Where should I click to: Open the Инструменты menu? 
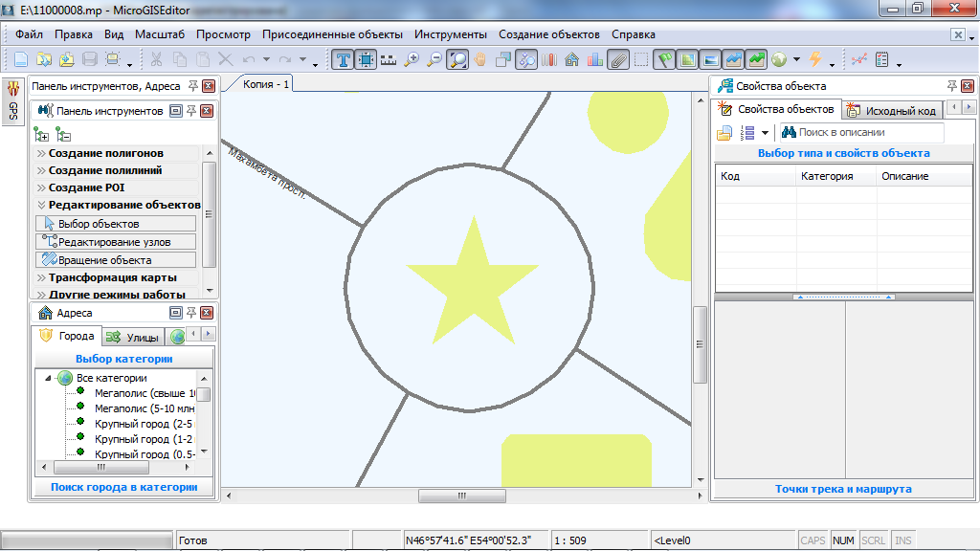coord(451,34)
